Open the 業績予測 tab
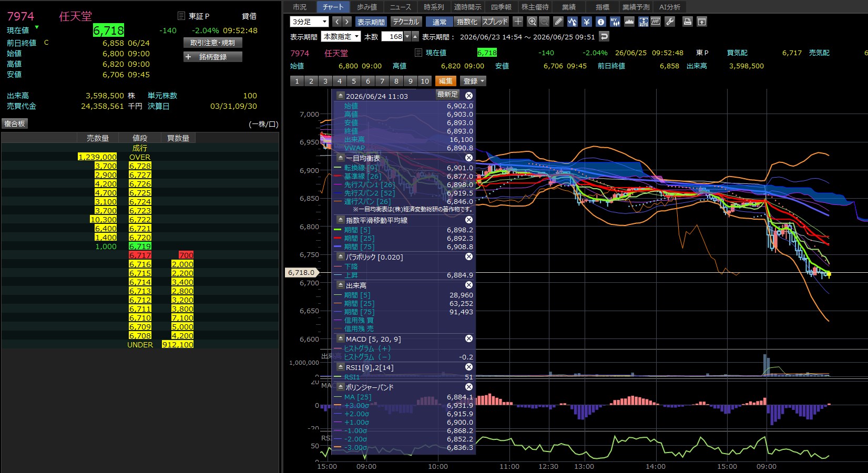The image size is (868, 473). click(636, 7)
